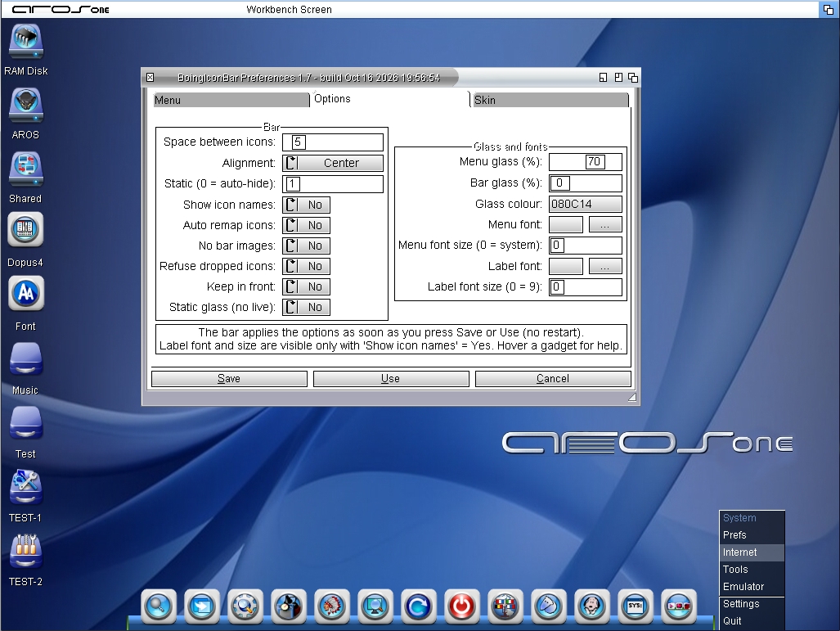840x631 pixels.
Task: Open Settings in the side menu
Action: pos(752,604)
